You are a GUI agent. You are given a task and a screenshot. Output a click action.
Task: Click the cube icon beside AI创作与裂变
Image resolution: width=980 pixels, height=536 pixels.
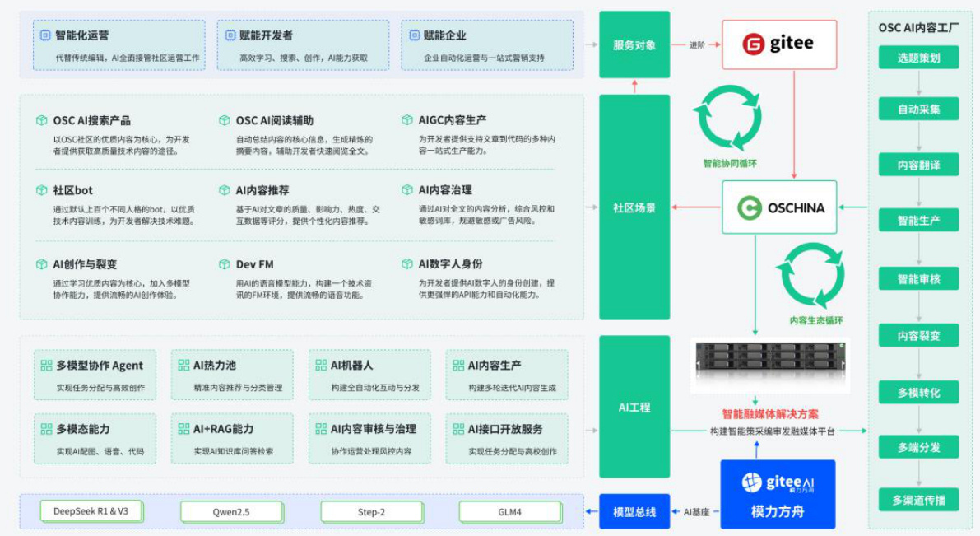41,264
